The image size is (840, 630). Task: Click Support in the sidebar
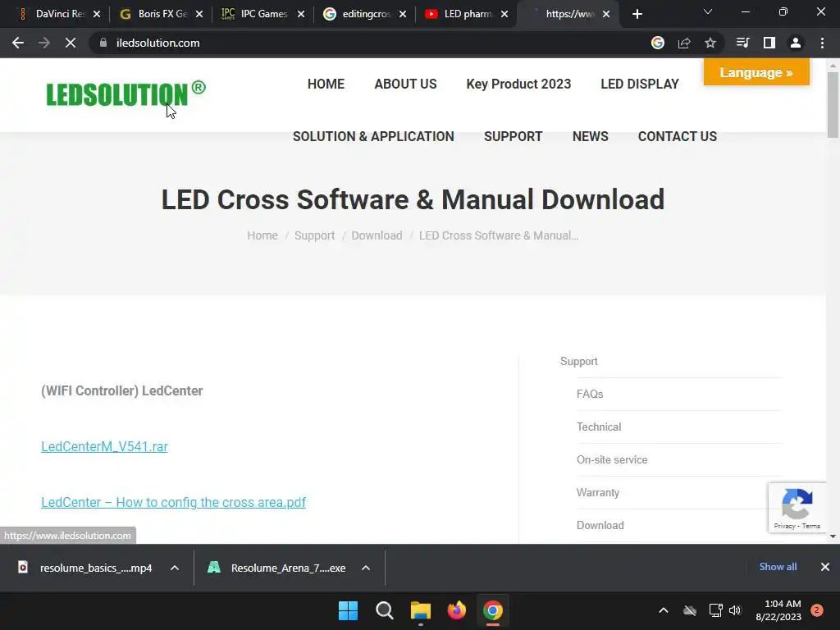click(579, 362)
